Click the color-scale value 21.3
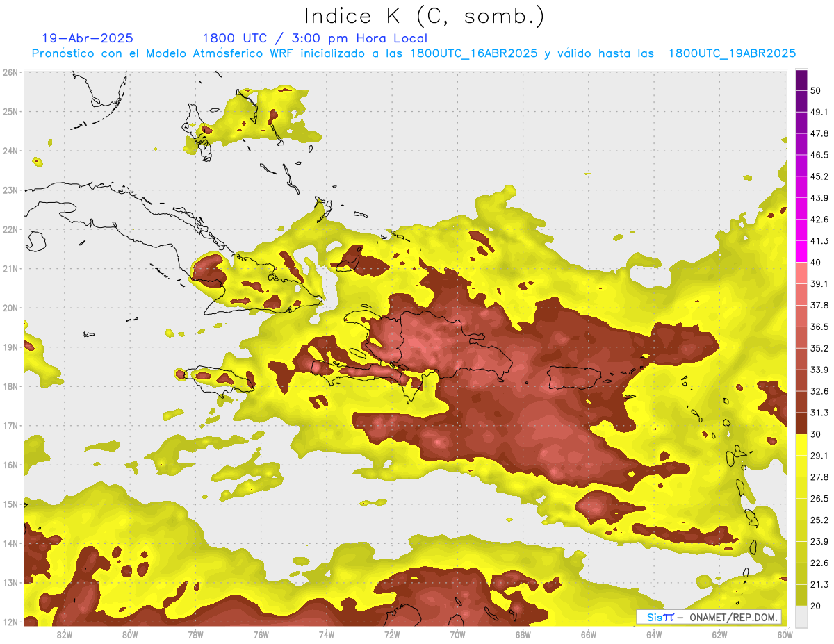The image size is (834, 644). (x=819, y=585)
